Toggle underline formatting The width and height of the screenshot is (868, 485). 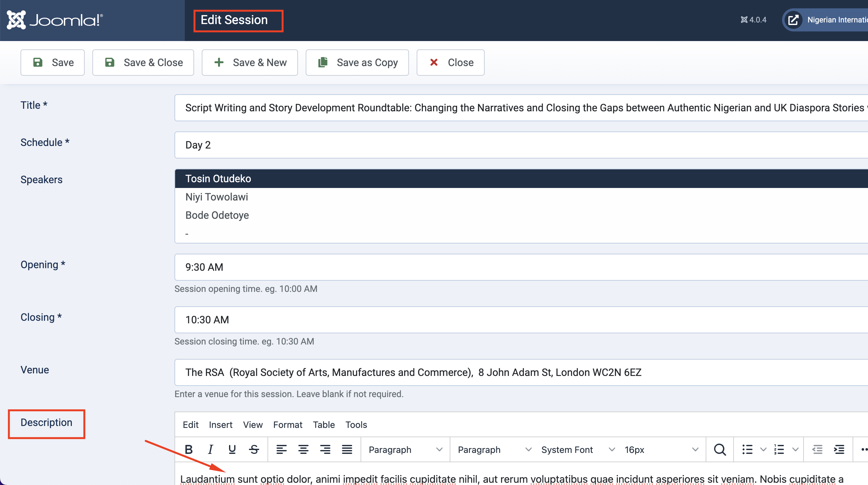[x=232, y=450]
